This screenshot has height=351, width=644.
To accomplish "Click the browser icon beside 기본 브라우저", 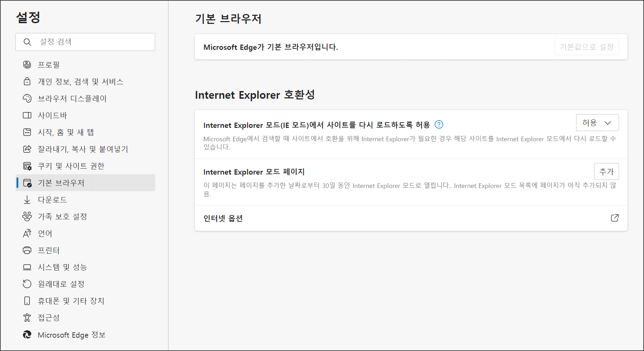I will click(x=27, y=183).
